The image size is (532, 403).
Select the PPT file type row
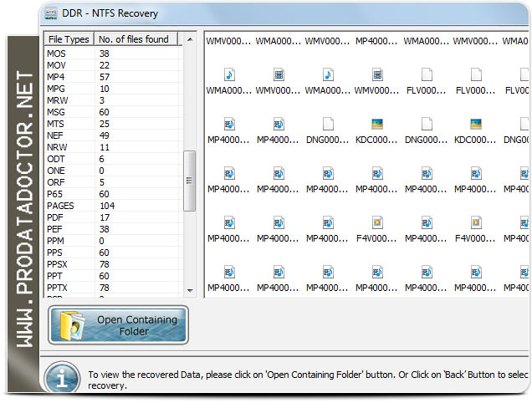tap(113, 276)
